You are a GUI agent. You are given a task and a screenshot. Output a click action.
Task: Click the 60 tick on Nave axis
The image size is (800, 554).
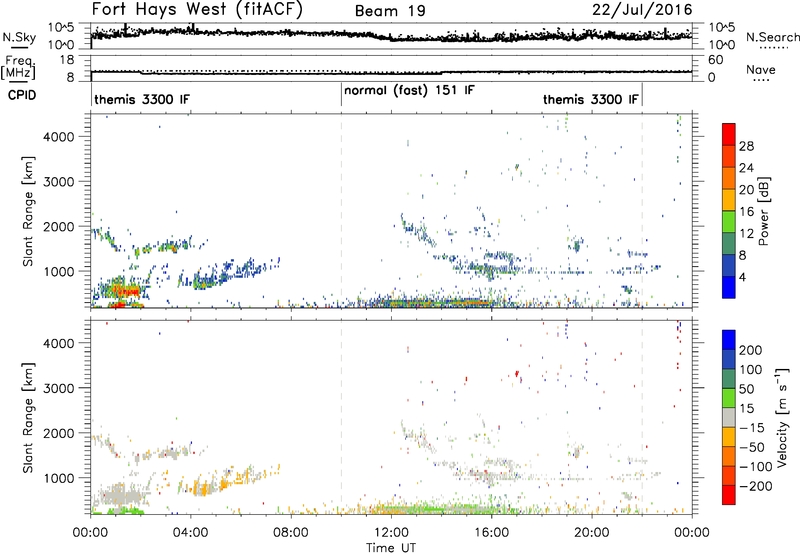(x=715, y=60)
